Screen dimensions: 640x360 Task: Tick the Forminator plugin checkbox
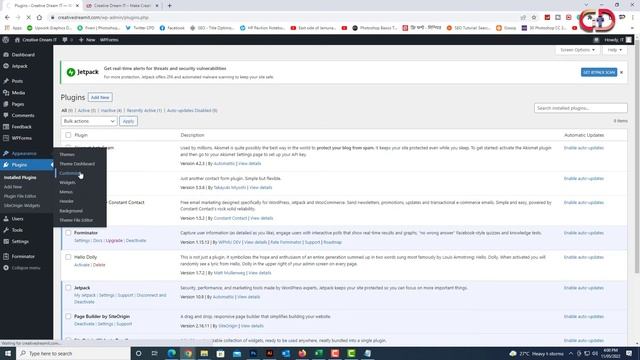[68, 233]
